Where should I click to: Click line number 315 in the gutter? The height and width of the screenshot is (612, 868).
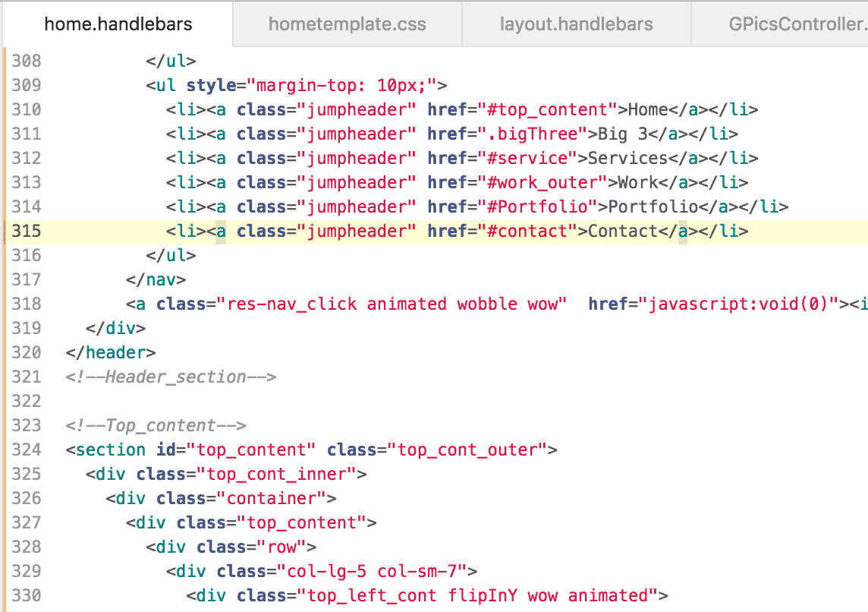[x=27, y=231]
